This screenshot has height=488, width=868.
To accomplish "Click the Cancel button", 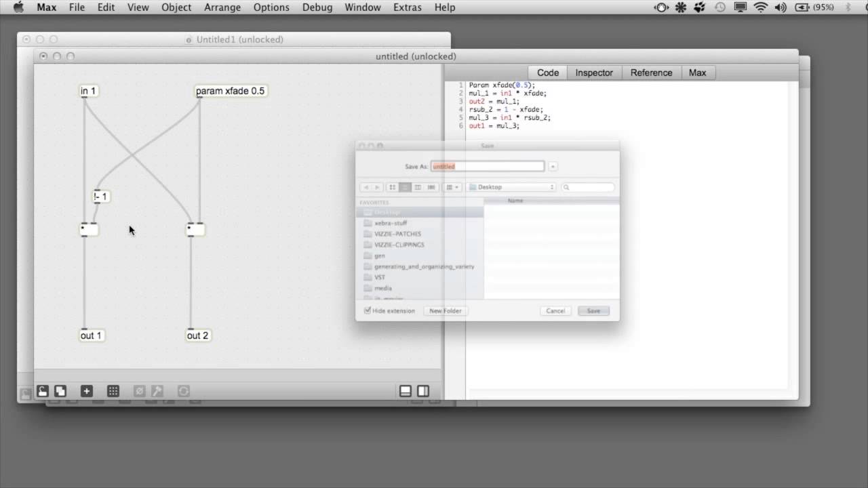I will tap(555, 310).
